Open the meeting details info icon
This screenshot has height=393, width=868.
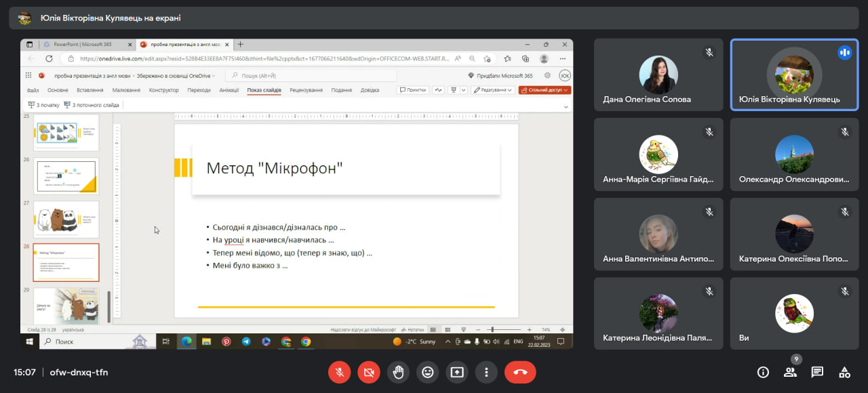click(763, 372)
